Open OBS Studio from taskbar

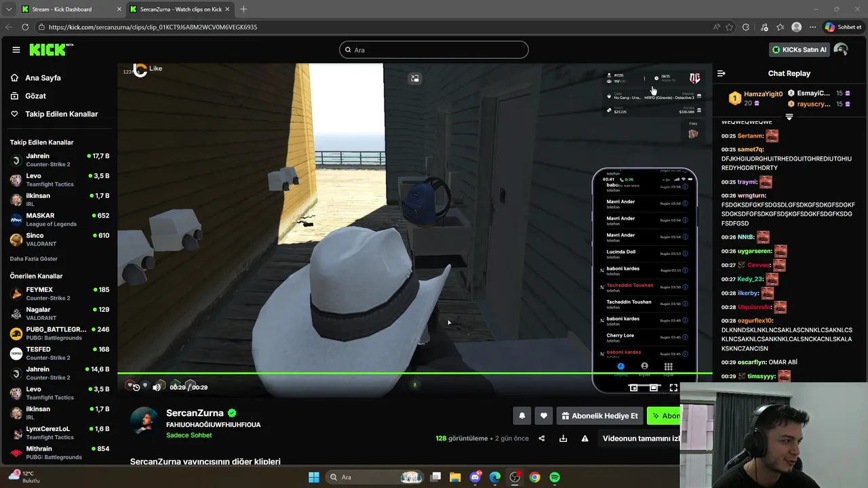point(515,477)
